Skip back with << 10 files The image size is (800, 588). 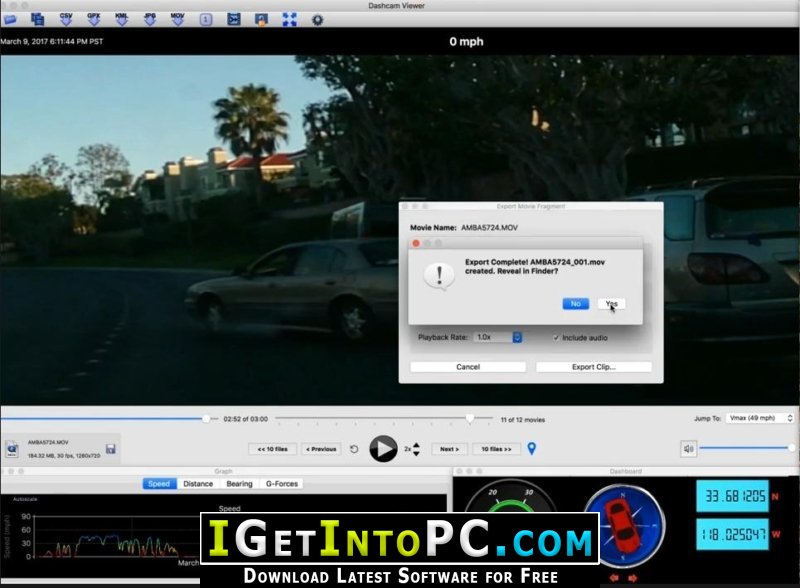tap(272, 449)
